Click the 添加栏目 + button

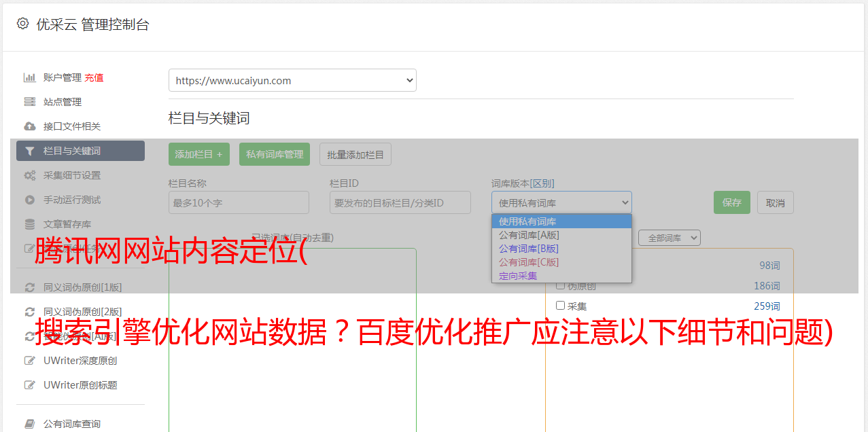(199, 154)
